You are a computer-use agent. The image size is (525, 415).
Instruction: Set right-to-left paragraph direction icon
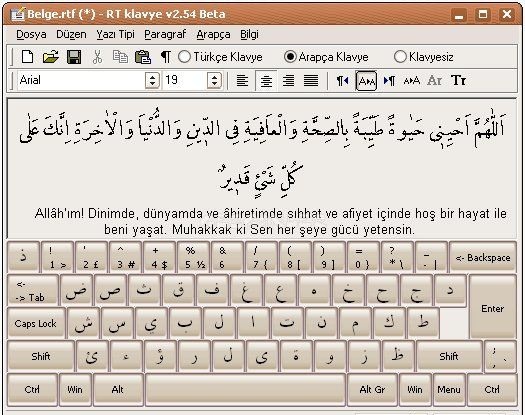[342, 80]
